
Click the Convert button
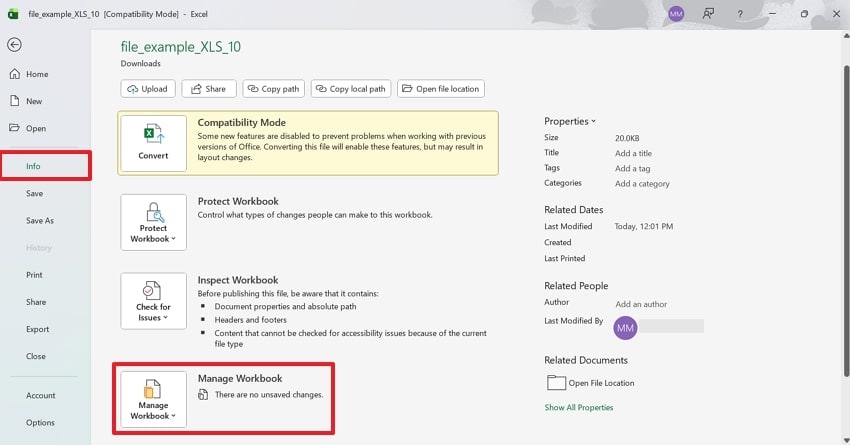(153, 143)
